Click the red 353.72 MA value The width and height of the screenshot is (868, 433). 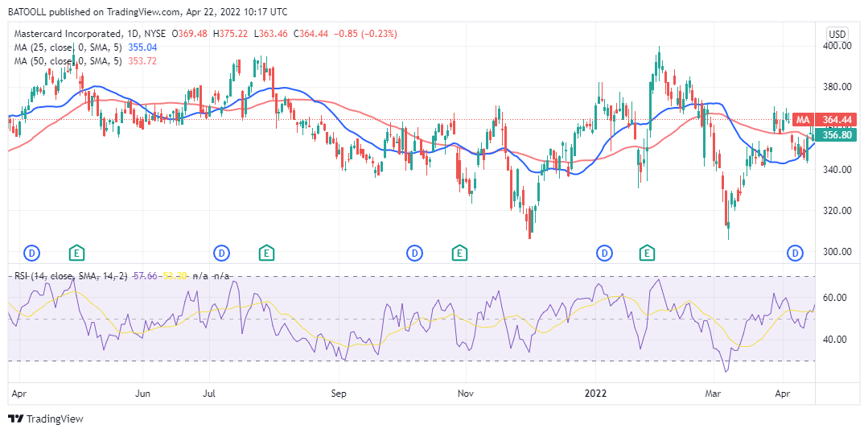(142, 61)
